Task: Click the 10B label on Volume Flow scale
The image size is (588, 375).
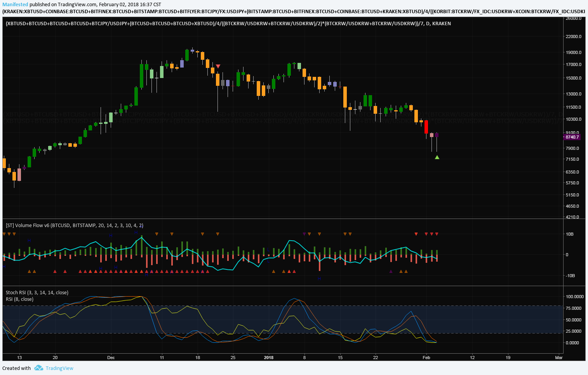Action: 570,234
